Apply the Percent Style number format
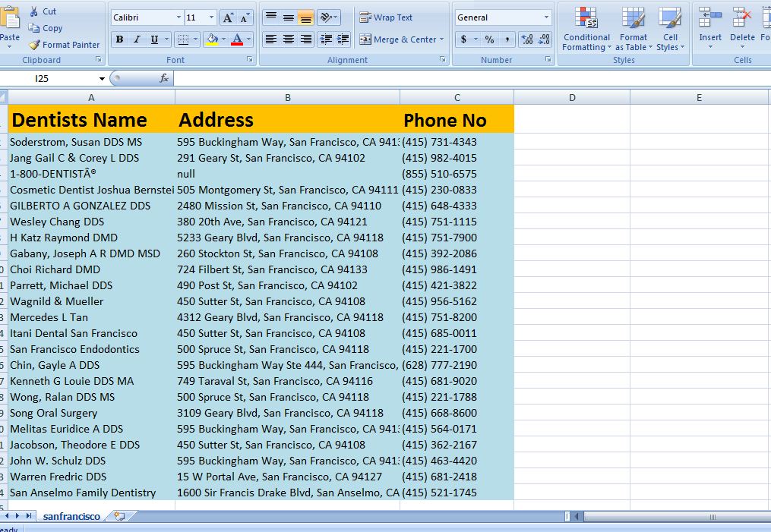 (x=489, y=39)
